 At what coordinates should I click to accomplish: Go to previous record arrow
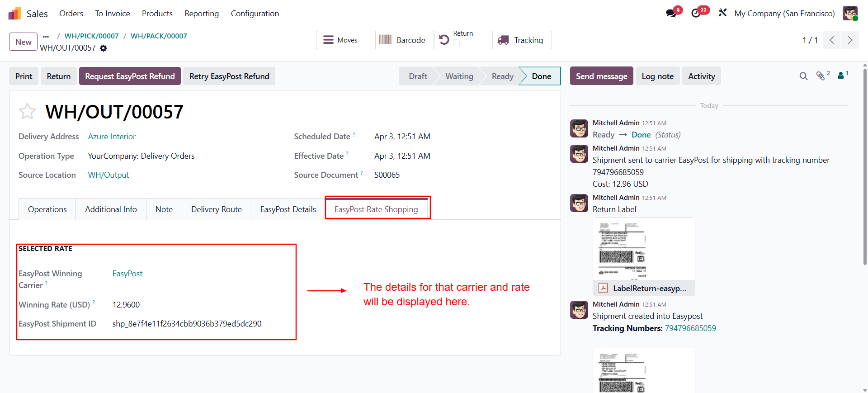[x=832, y=40]
